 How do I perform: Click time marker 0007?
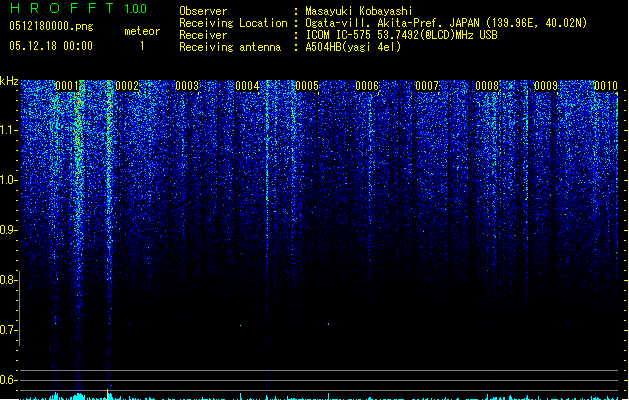427,86
